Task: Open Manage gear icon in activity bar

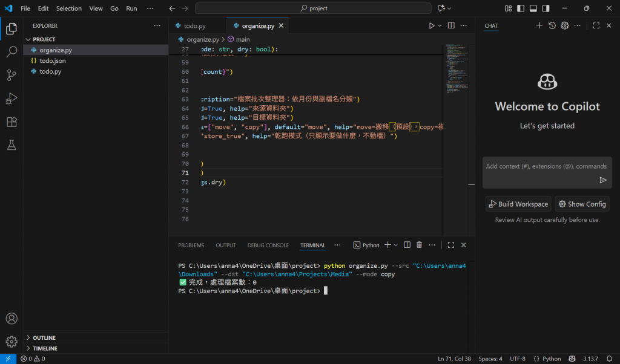Action: (x=12, y=341)
